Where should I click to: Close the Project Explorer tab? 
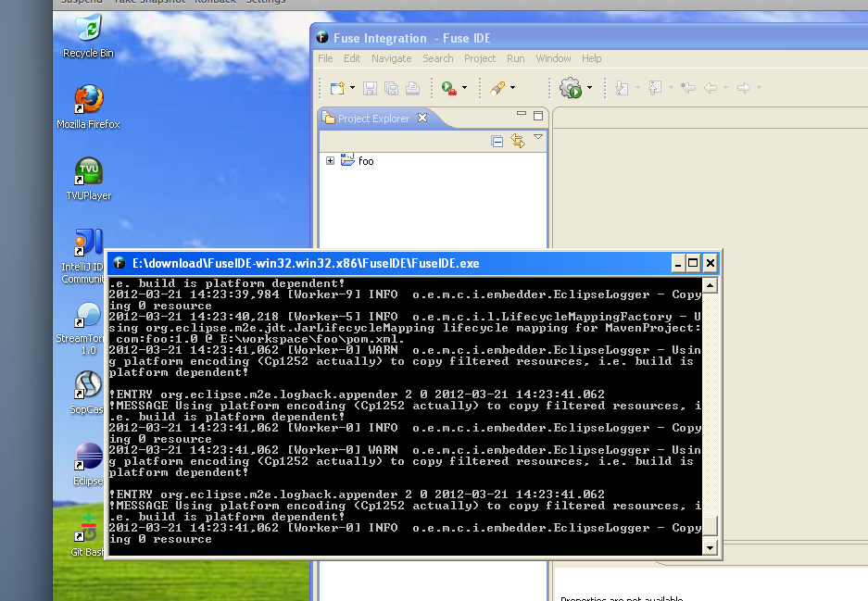coord(422,118)
